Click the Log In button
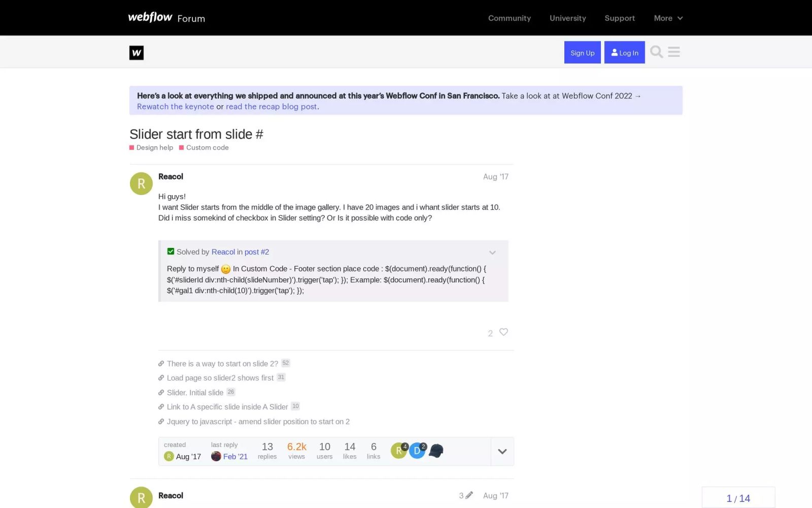Image resolution: width=812 pixels, height=508 pixels. point(624,52)
